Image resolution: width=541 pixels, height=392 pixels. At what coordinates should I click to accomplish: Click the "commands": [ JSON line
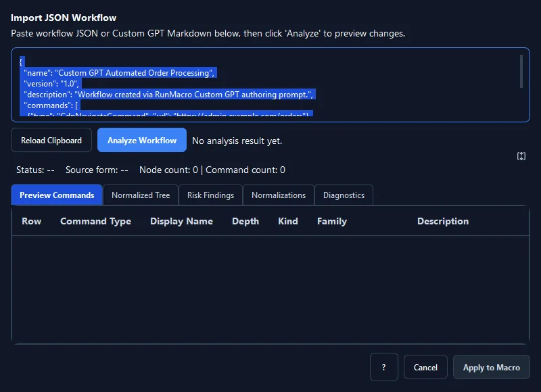51,105
